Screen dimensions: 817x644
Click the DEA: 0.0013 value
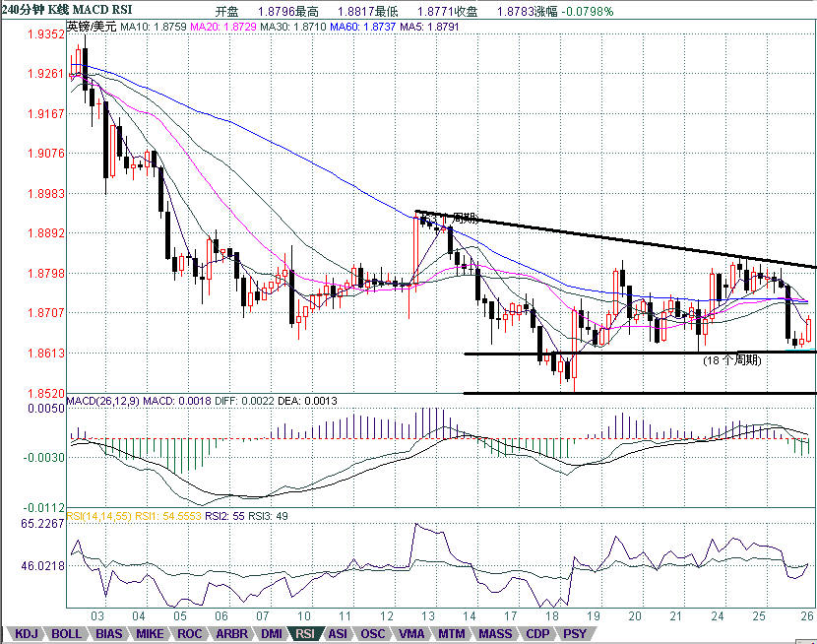(x=307, y=401)
